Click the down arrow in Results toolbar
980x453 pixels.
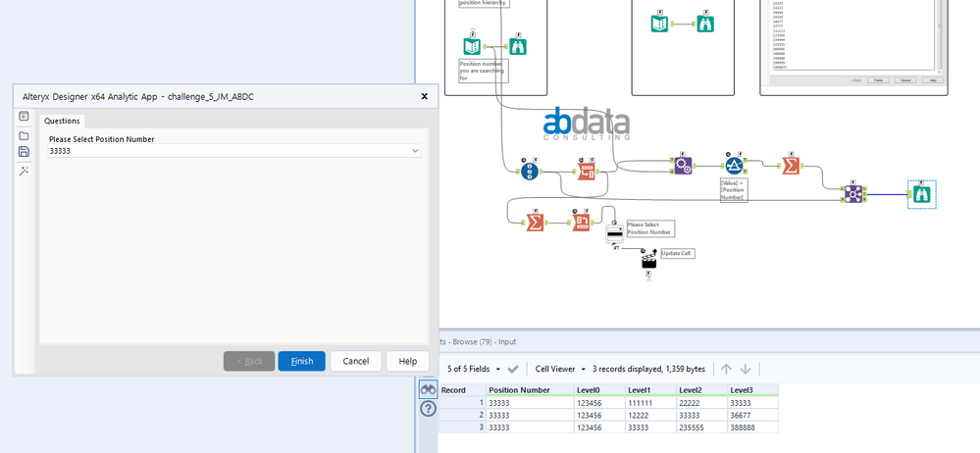coord(745,370)
